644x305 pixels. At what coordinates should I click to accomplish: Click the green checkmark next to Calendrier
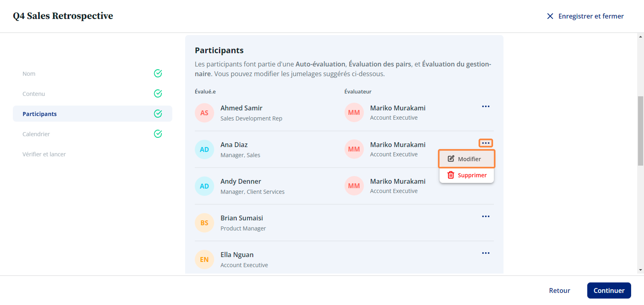[158, 134]
